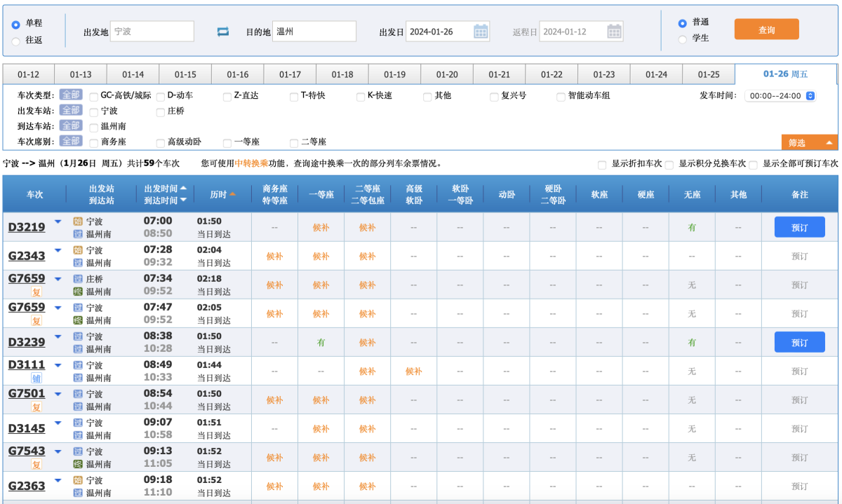Screen dimensions: 842x504
Task: Tick the 二等座 seat class checkbox
Action: pyautogui.click(x=294, y=142)
